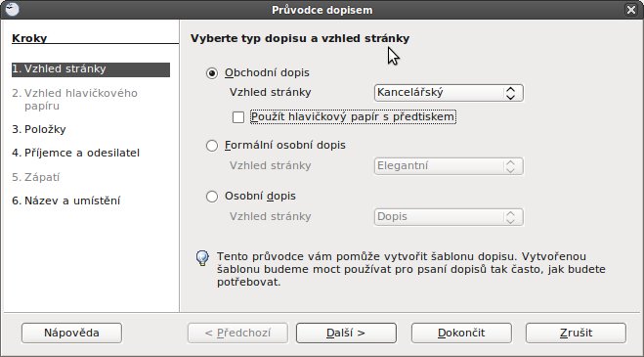
Task: Click the heading Vyberte typ dopisu a vzhled stránky
Action: point(300,39)
